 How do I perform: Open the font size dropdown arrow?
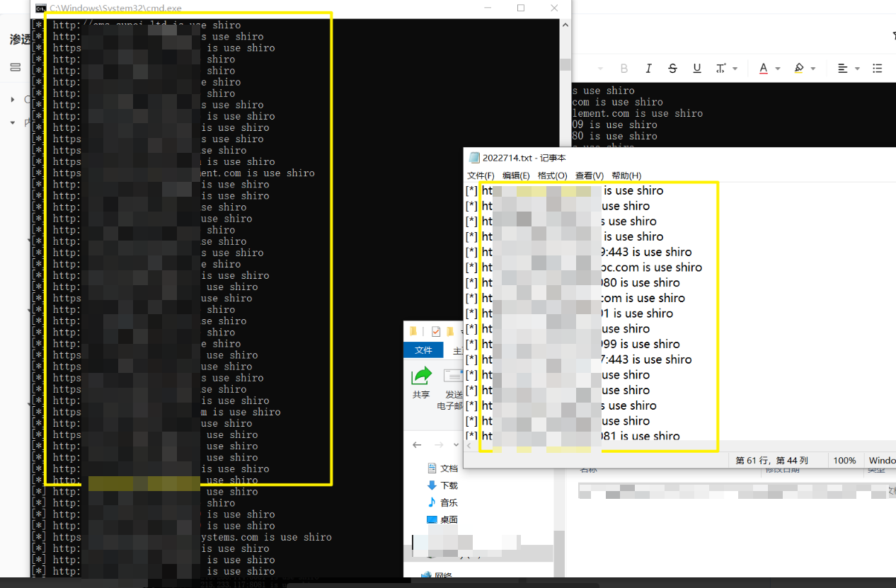(x=735, y=69)
